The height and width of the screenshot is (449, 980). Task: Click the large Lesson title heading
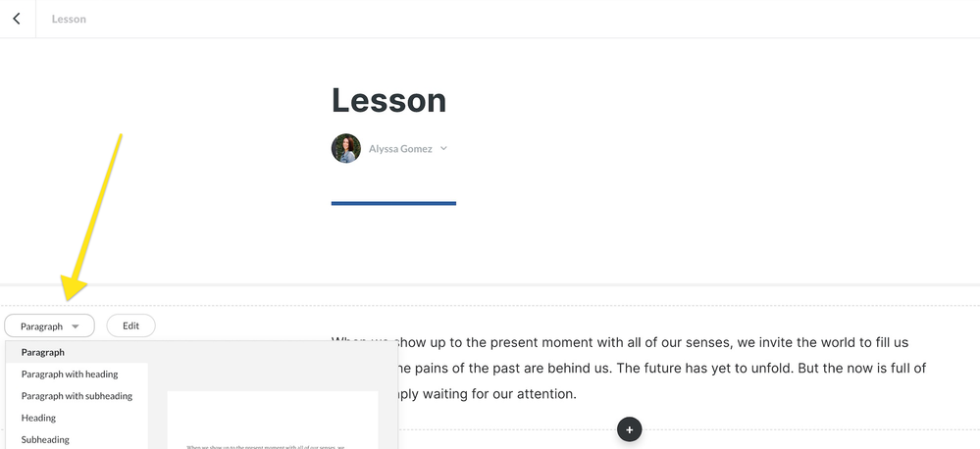pos(388,100)
